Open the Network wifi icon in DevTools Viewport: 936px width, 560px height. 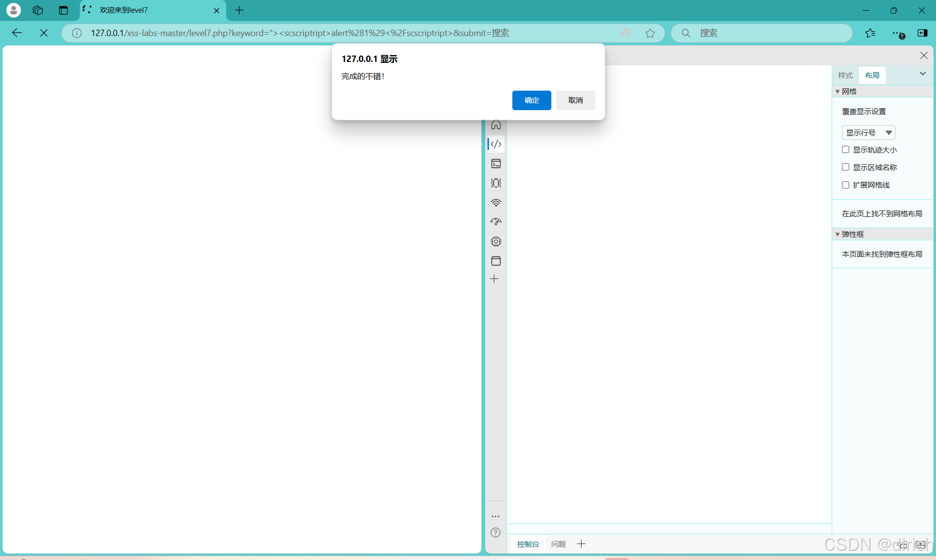496,203
